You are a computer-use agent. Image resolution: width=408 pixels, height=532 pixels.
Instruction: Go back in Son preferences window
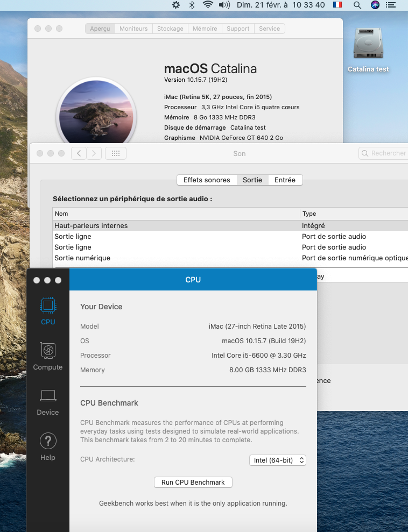(x=79, y=153)
